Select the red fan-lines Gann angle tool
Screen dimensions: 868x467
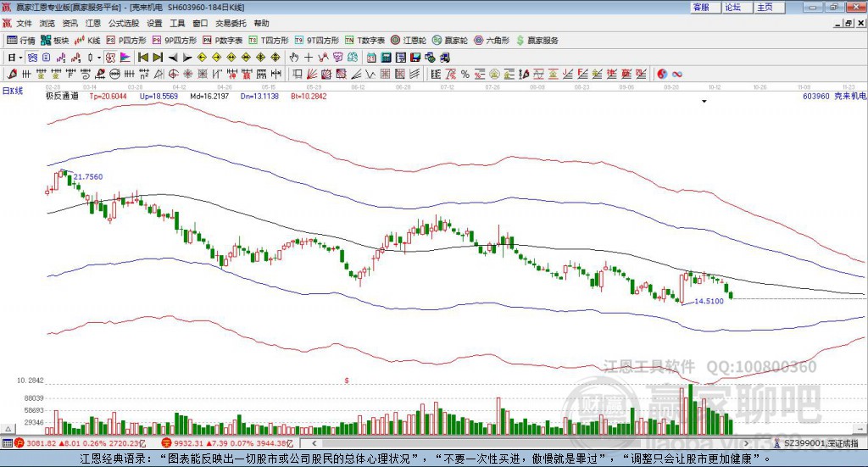(x=312, y=74)
